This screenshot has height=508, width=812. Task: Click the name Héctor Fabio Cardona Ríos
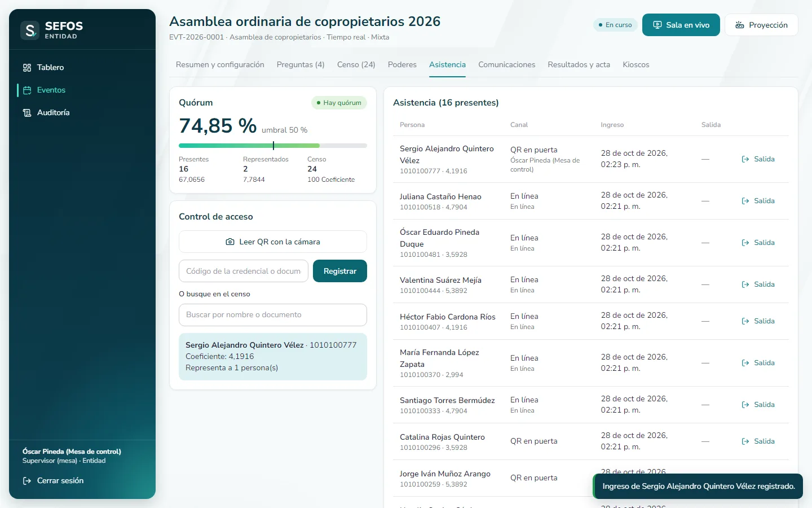pyautogui.click(x=448, y=317)
